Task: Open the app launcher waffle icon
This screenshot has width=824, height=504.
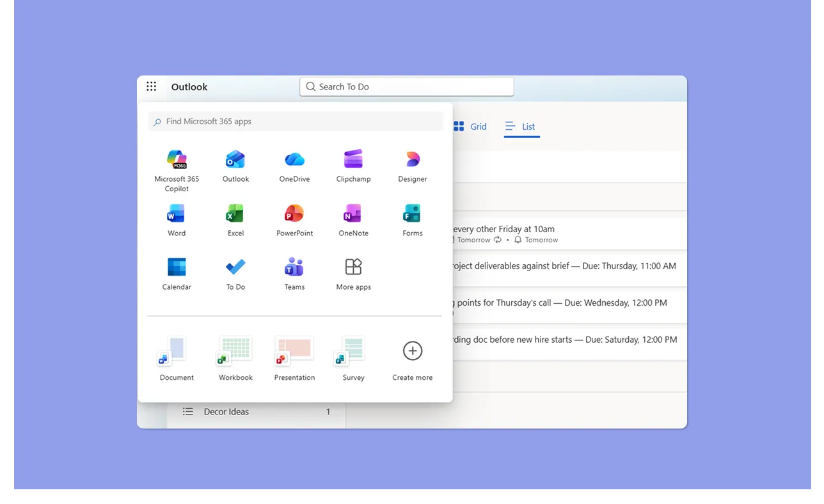Action: click(151, 86)
